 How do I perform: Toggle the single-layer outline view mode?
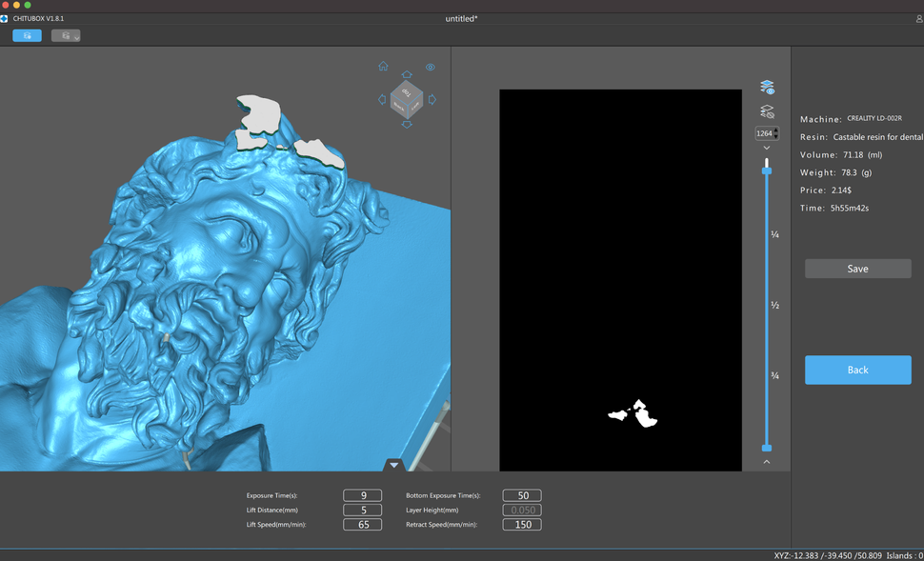pos(766,111)
